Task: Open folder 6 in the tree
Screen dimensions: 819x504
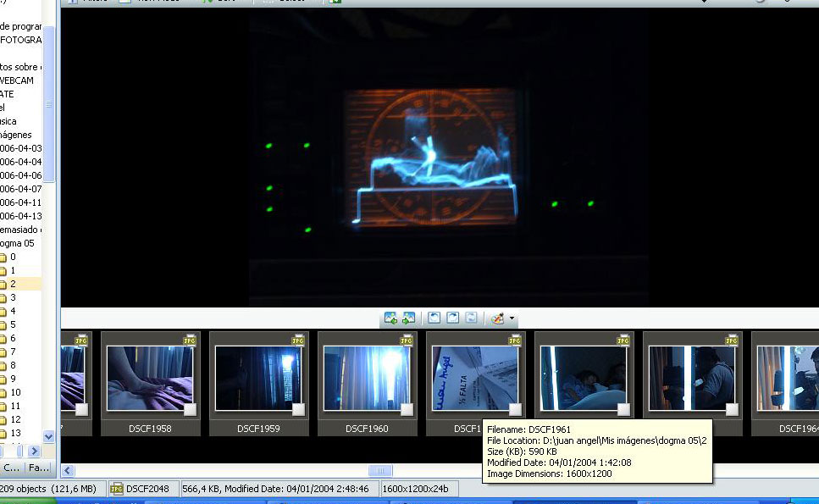Action: [x=13, y=339]
